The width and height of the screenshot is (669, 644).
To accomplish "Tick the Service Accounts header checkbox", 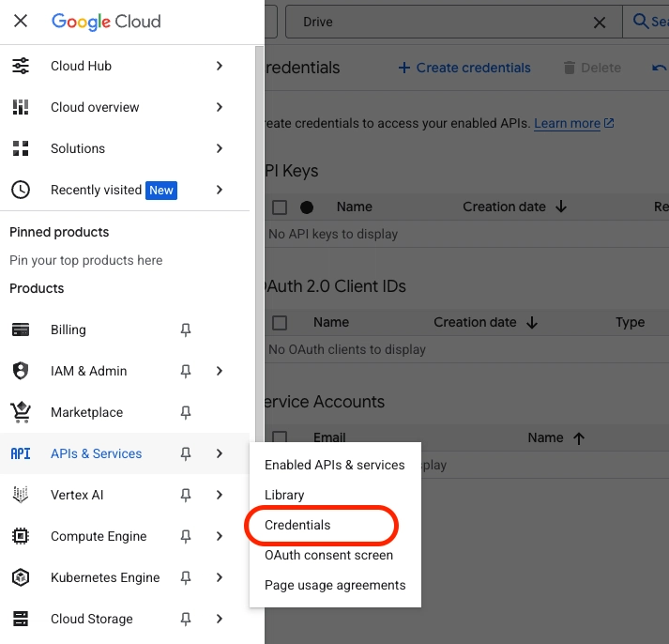I will point(280,437).
